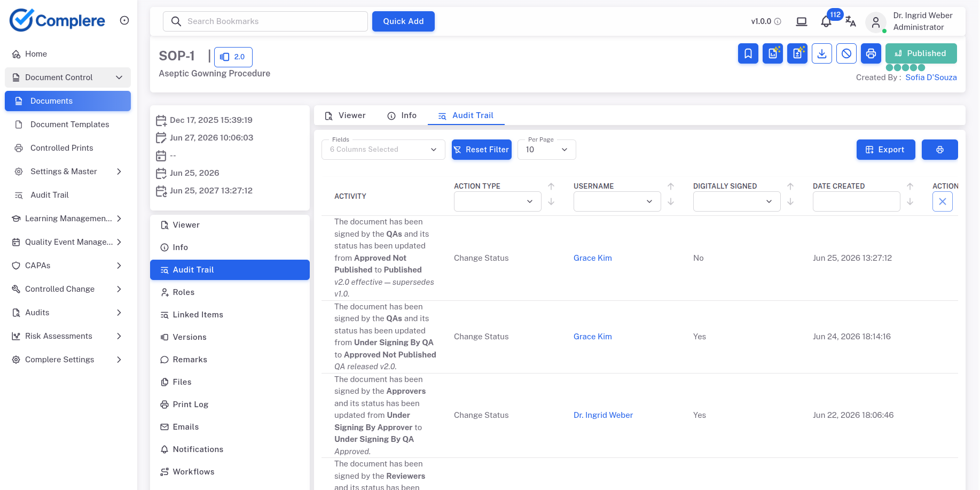Open Versions in document side menu
The image size is (980, 490).
[x=230, y=337]
